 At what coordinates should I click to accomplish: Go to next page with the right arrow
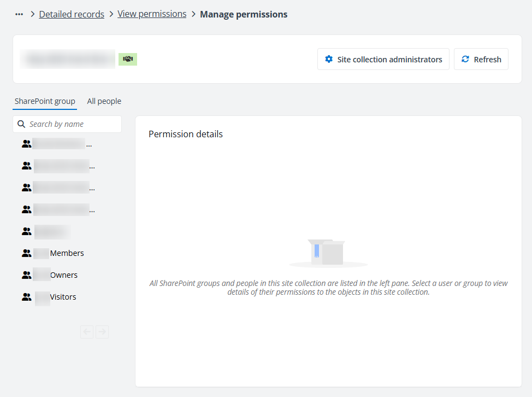102,331
